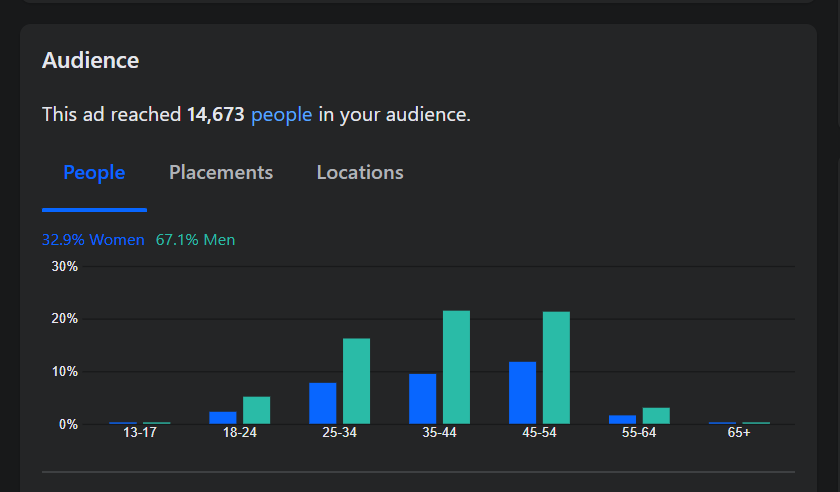The image size is (840, 492).
Task: Click the green Men bar for 55-64
Action: pos(657,415)
